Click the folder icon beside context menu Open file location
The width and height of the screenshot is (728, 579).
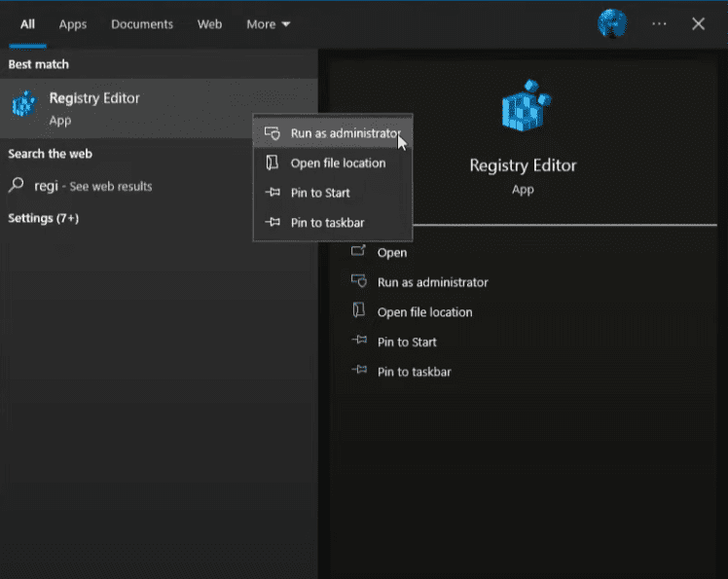[273, 163]
